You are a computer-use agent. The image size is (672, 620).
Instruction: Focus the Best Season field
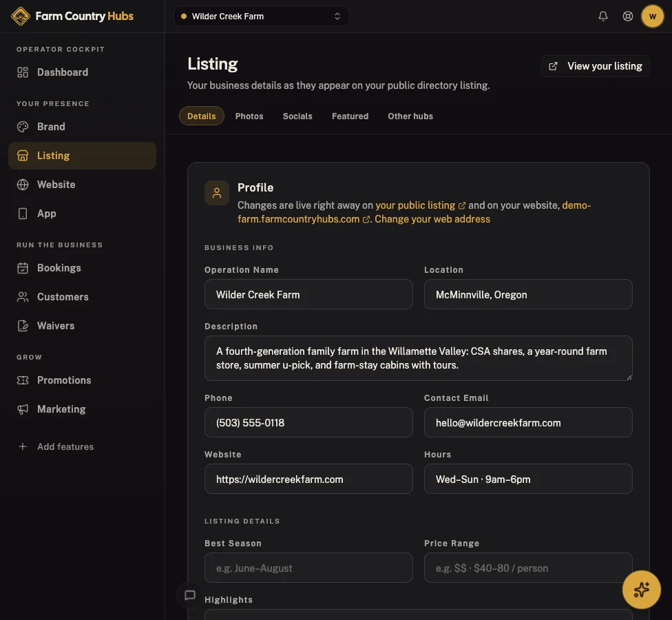coord(308,568)
